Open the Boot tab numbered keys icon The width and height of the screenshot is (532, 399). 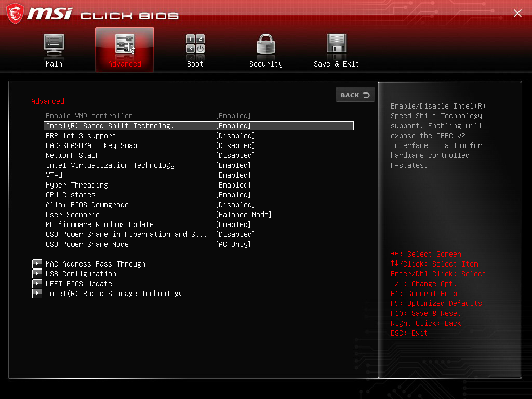click(x=195, y=44)
